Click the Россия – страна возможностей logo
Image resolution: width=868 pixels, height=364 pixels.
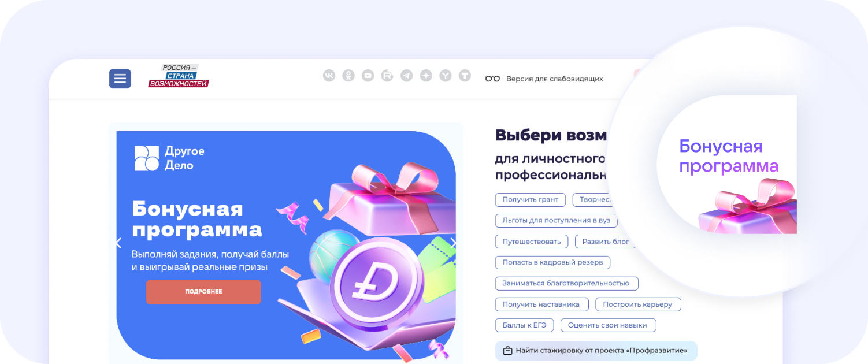pos(179,76)
